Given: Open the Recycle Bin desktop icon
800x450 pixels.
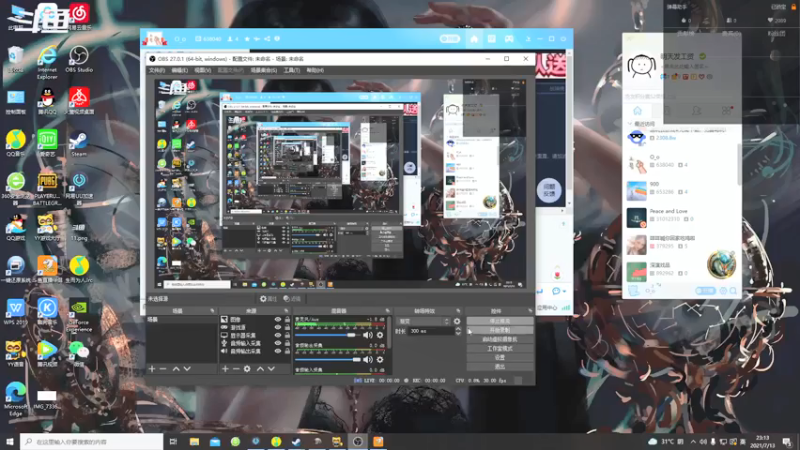Looking at the screenshot, I should click(15, 59).
